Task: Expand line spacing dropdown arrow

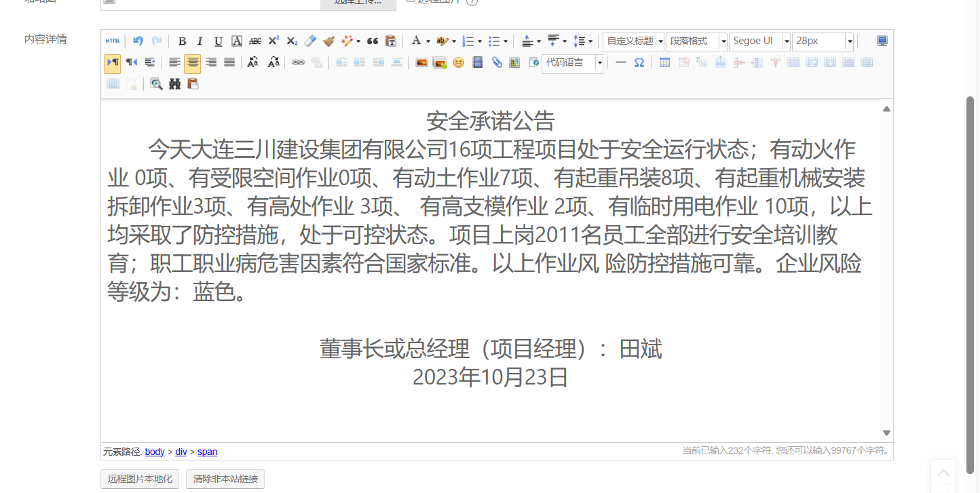Action: click(x=590, y=41)
